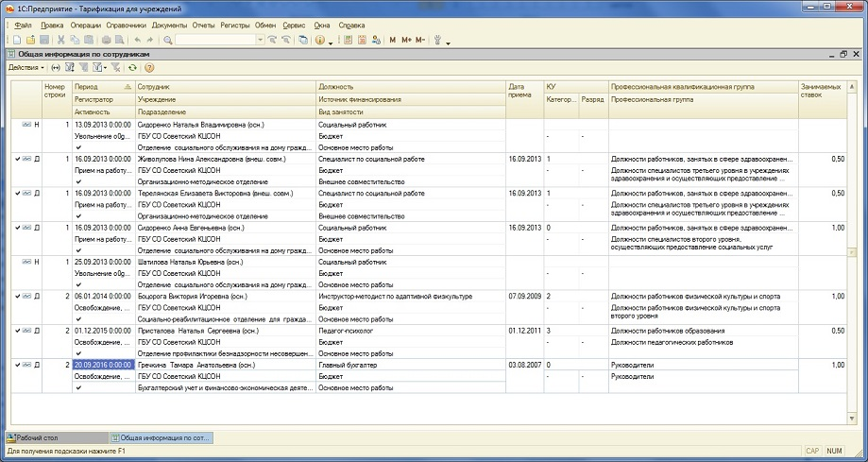Toggle activity checkmark for Гречкина Тамара row
The height and width of the screenshot is (462, 868).
(79, 387)
